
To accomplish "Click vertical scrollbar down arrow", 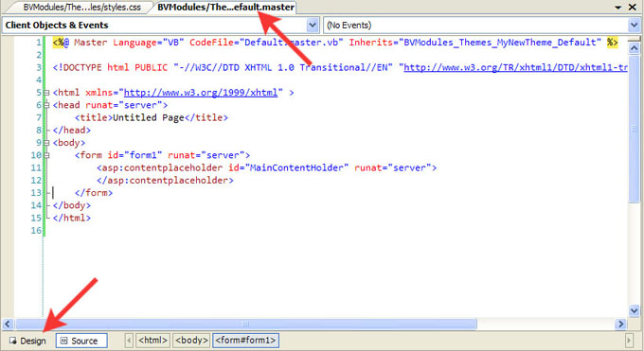I will 634,310.
